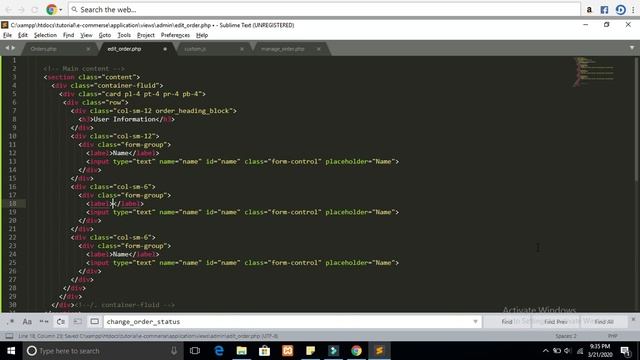
Task: Close the find panel
Action: 633,319
